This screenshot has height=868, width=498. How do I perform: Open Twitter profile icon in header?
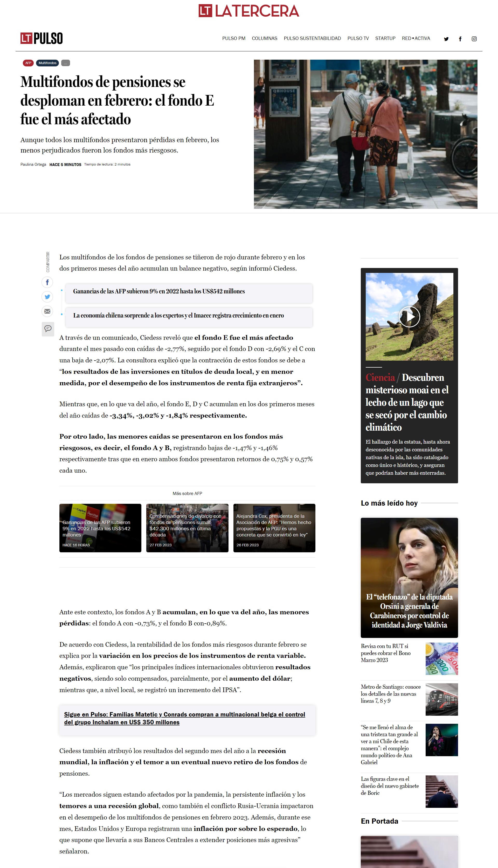point(446,39)
